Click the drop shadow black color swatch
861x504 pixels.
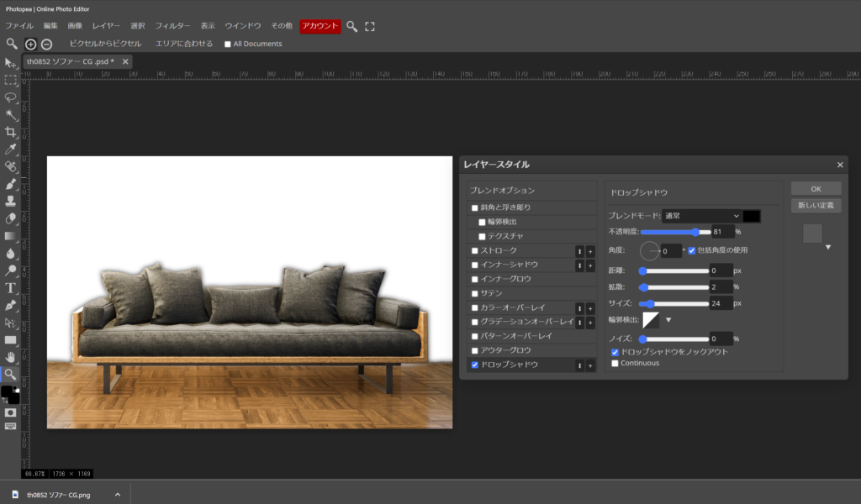pos(752,216)
